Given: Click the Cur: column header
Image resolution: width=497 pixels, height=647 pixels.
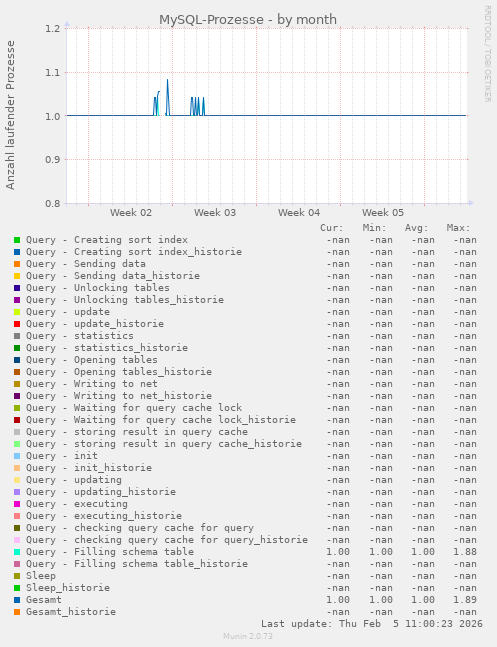Looking at the screenshot, I should (x=332, y=228).
